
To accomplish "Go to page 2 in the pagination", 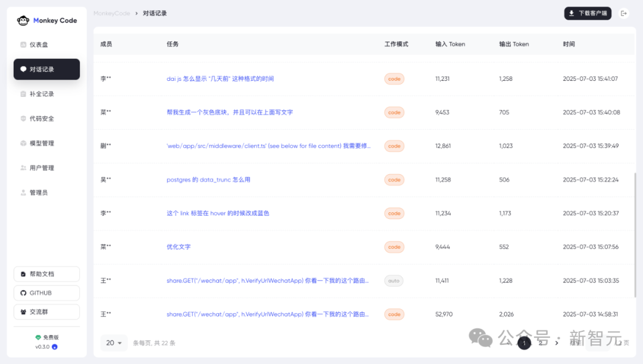I will pyautogui.click(x=541, y=343).
